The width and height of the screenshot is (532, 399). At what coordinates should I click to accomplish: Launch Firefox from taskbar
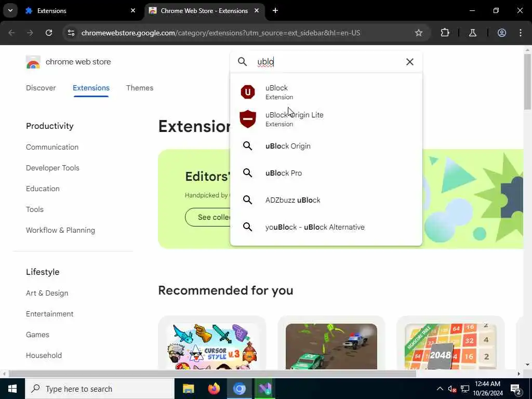click(214, 389)
